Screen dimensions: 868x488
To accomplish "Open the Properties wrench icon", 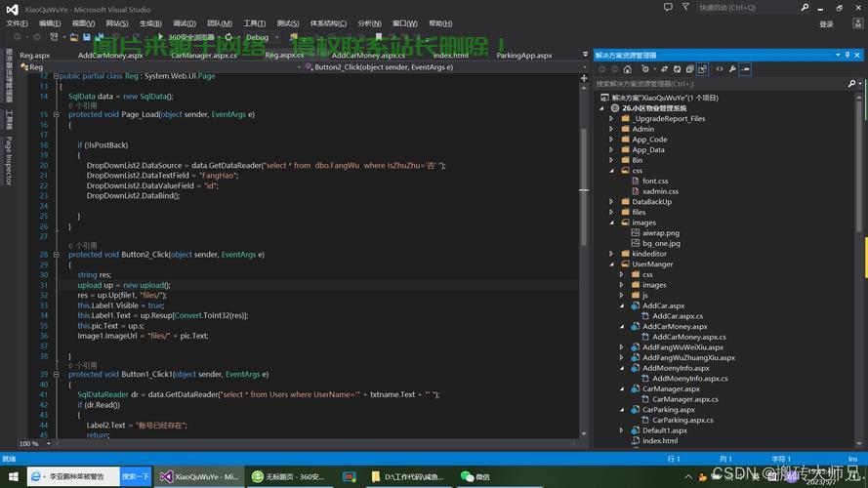I will pos(732,69).
